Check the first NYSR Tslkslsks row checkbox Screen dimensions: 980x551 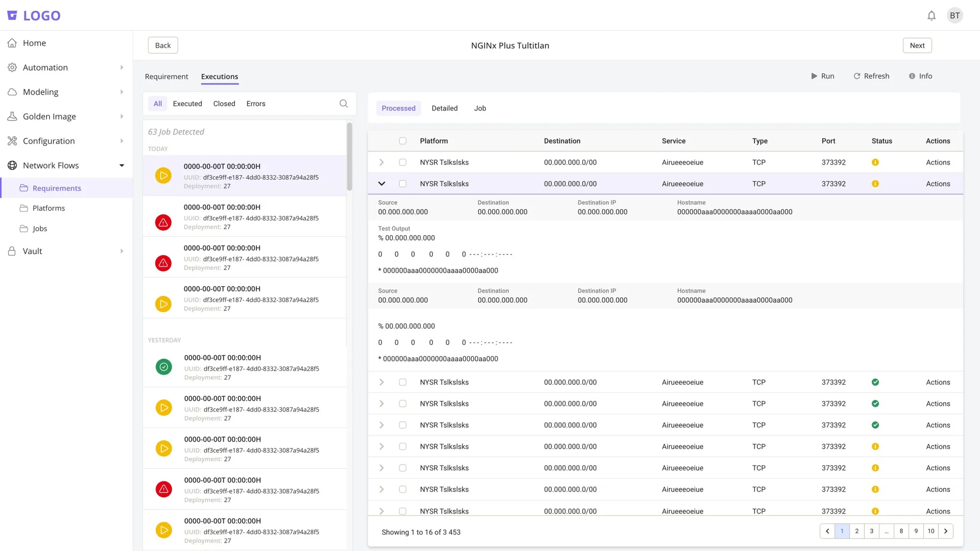pyautogui.click(x=403, y=162)
